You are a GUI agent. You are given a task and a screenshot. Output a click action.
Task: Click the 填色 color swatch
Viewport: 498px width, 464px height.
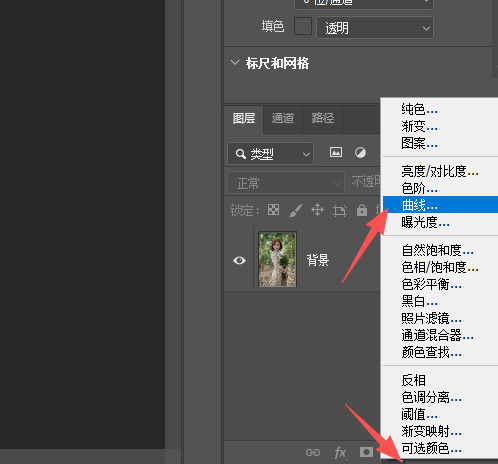pyautogui.click(x=303, y=26)
